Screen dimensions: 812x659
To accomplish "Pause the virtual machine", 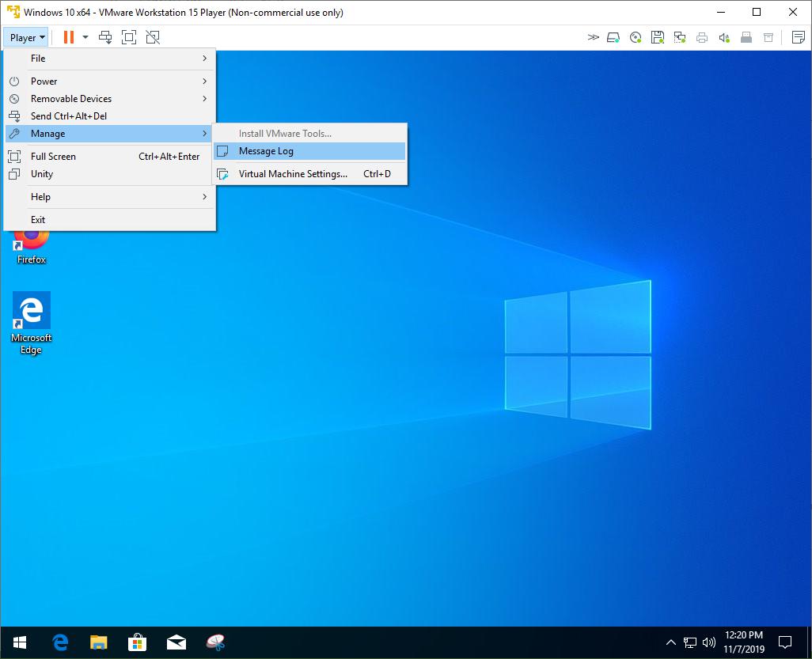I will click(68, 36).
